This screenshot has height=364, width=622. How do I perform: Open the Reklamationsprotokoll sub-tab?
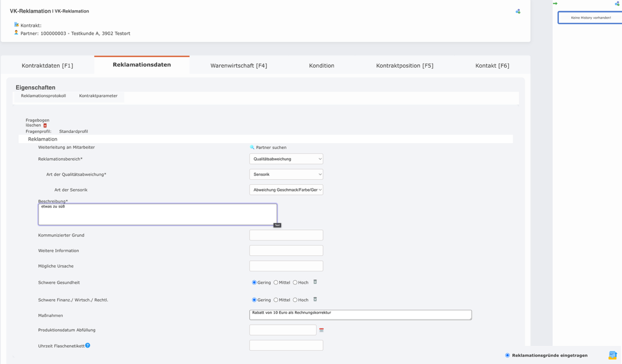point(43,96)
